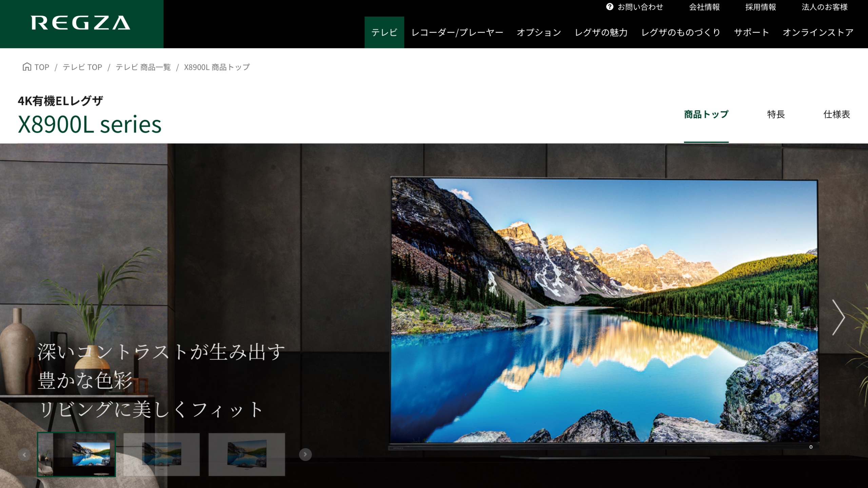Screen dimensions: 868x488
Task: Advance to the next hero slide arrow
Action: coord(838,318)
